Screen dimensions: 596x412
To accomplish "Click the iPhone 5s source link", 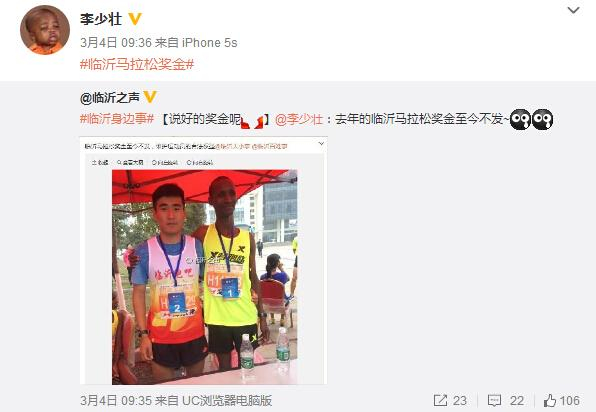I will [x=209, y=43].
